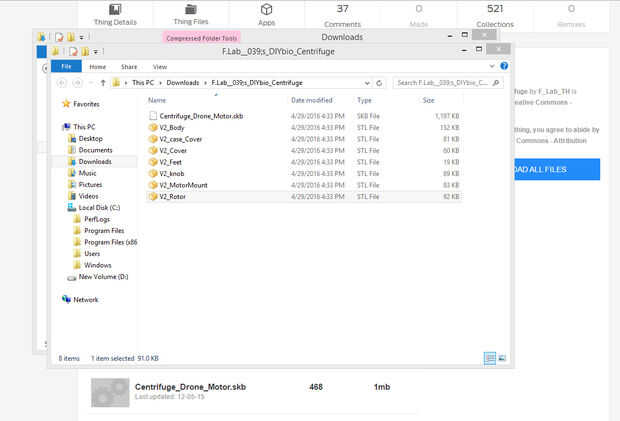This screenshot has width=620, height=421.
Task: Open Favorites in navigation pane
Action: pyautogui.click(x=86, y=104)
